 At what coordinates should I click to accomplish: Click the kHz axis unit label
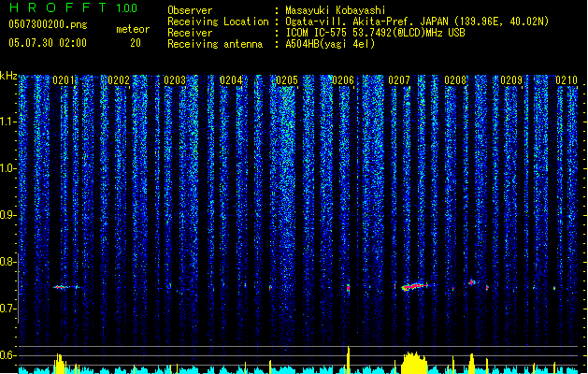pos(8,76)
